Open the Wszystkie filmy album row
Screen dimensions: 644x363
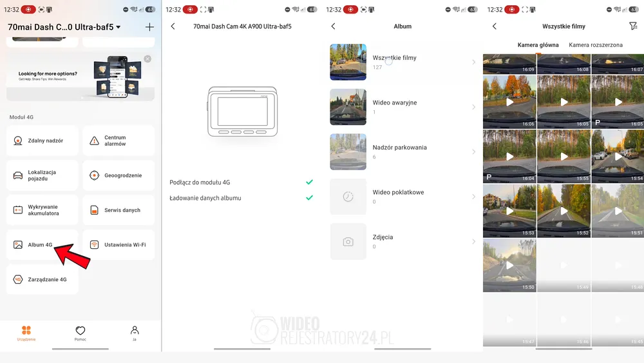402,62
